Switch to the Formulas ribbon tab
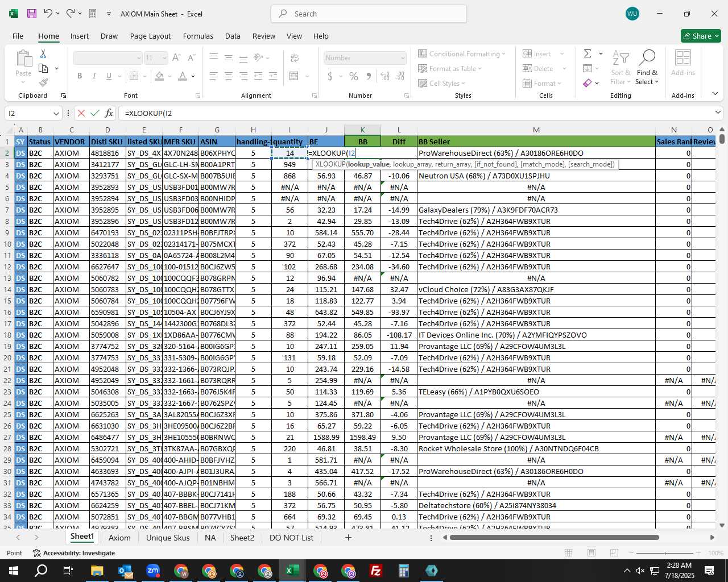Viewport: 728px width, 582px height. (198, 36)
